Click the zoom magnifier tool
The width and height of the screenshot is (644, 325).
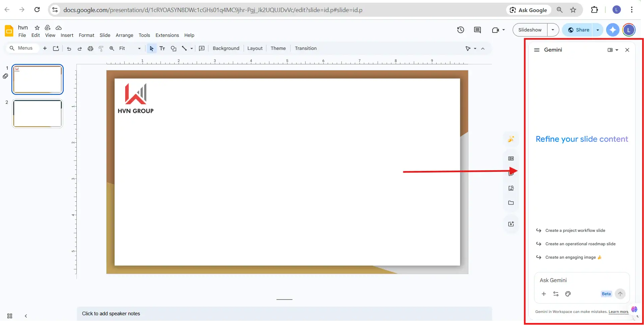[112, 48]
